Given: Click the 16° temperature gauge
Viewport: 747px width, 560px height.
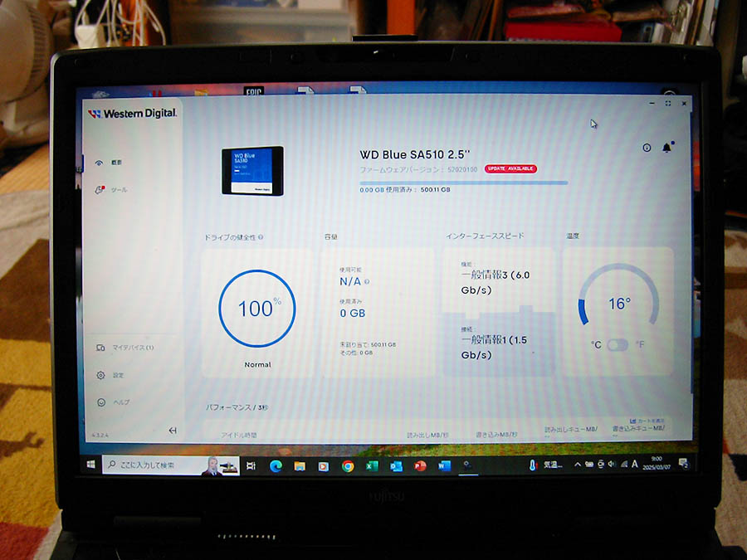Looking at the screenshot, I should pyautogui.click(x=618, y=296).
